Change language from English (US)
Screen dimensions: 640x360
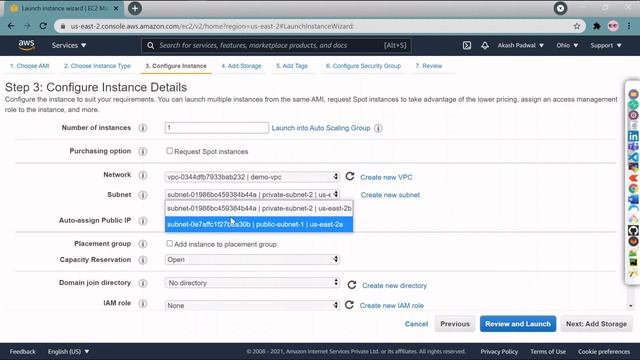[x=68, y=351]
